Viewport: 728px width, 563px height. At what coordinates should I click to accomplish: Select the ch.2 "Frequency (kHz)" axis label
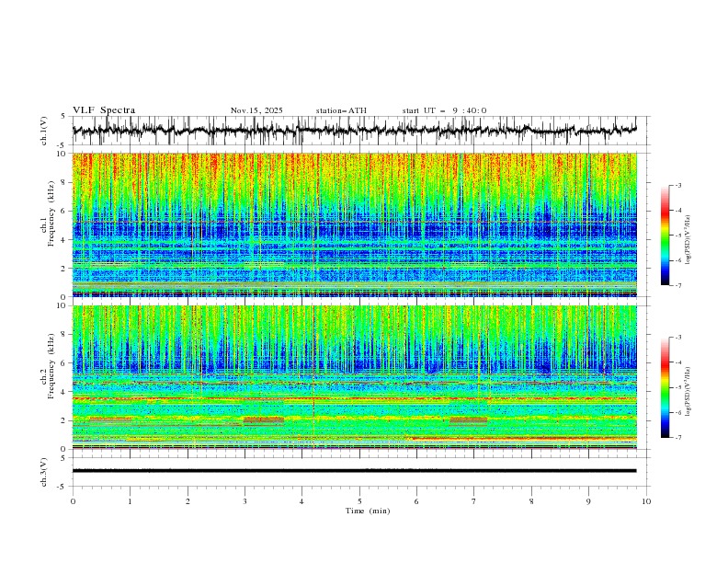tap(51, 366)
